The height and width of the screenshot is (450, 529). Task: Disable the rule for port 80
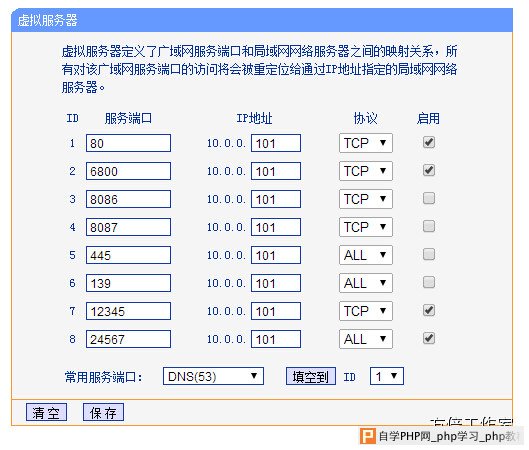429,142
